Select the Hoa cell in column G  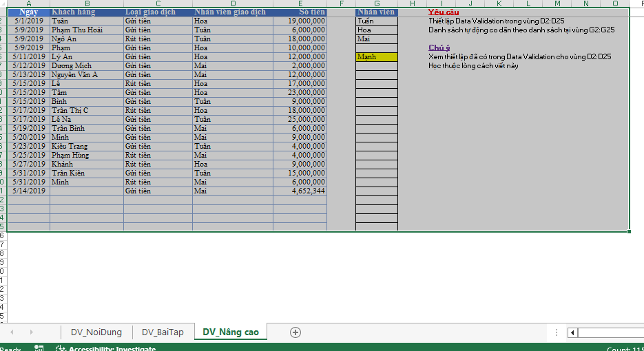(377, 30)
